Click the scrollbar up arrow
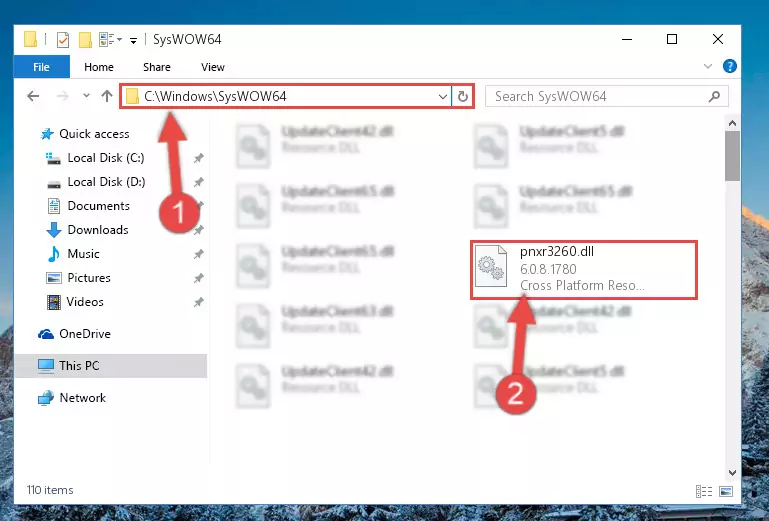 [732, 123]
